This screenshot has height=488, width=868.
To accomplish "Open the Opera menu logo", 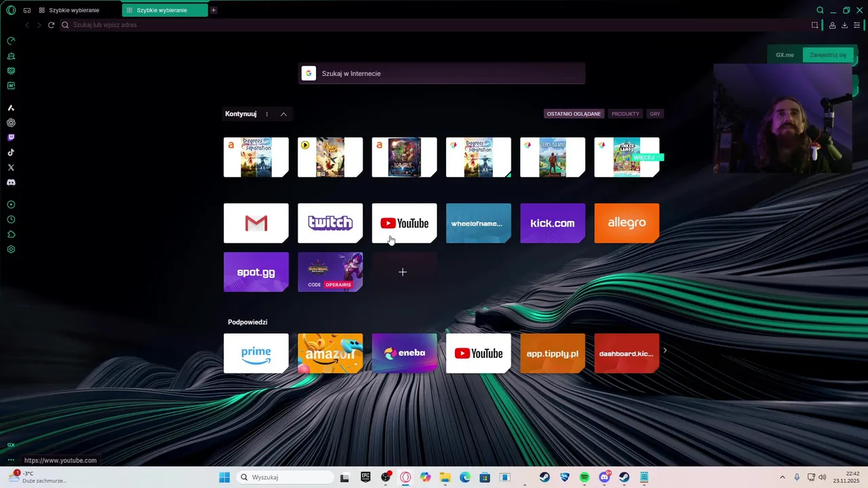I will (11, 10).
